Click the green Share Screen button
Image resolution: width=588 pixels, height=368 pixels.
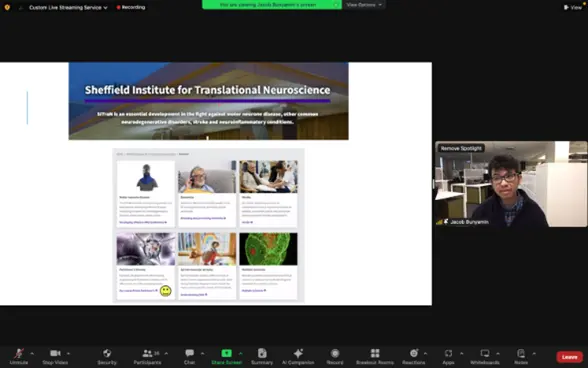point(226,356)
